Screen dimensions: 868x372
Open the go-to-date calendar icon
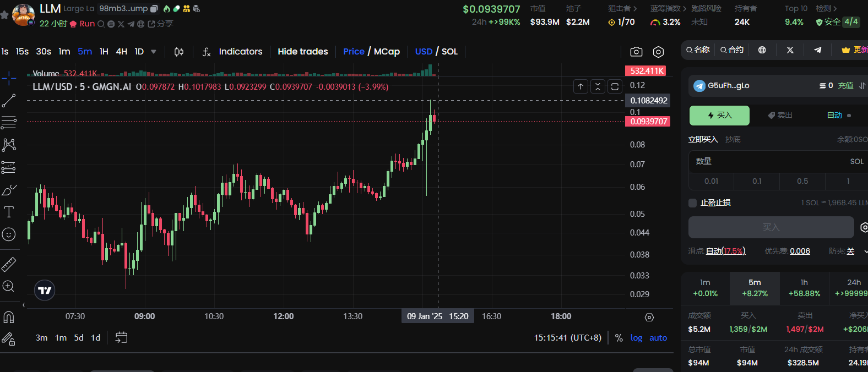(121, 337)
